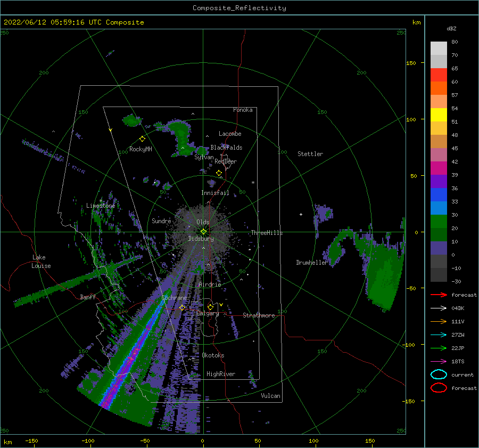479x448 pixels.
Task: Click the red 'forecast' ellipse symbol
Action: click(439, 388)
